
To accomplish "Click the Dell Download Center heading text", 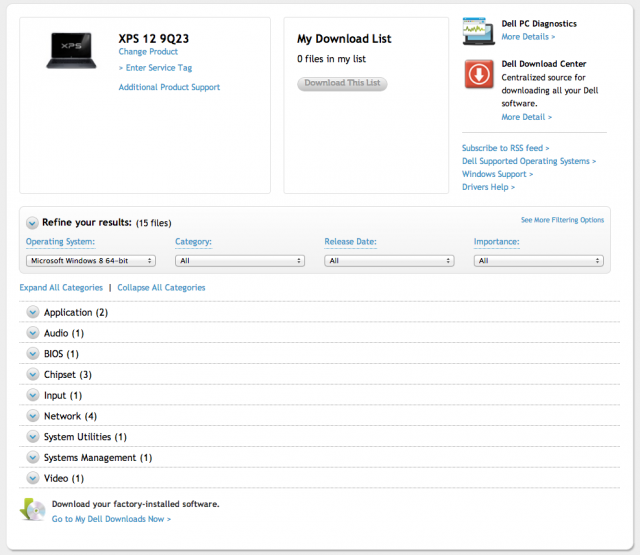I will 544,64.
